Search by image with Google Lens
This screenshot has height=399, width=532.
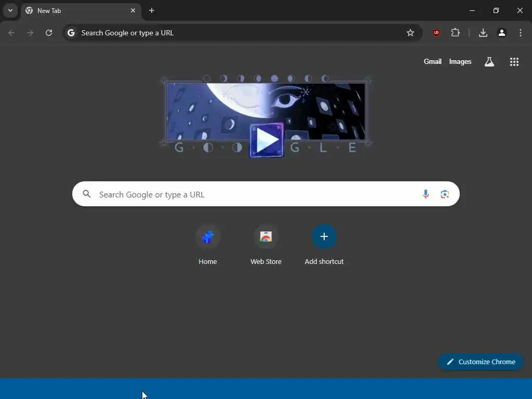point(445,194)
